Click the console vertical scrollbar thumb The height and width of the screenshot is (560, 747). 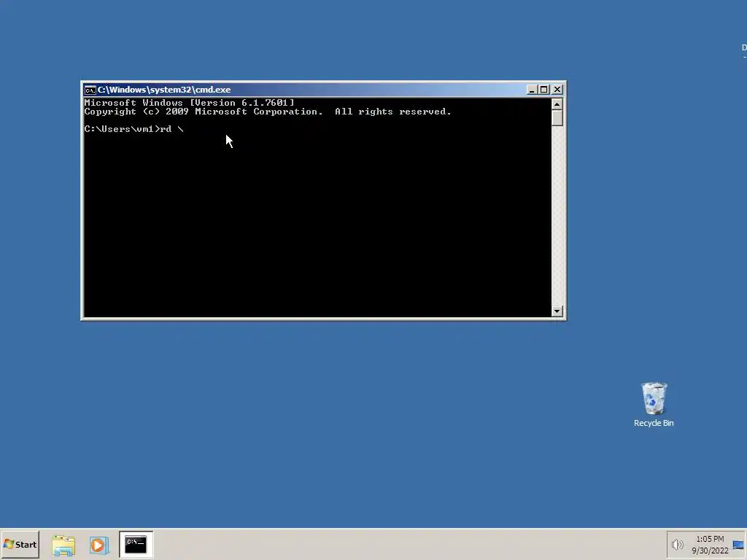click(x=557, y=118)
